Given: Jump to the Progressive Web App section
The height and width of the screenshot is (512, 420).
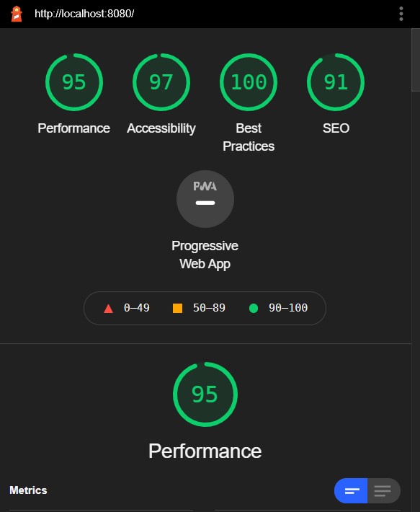Looking at the screenshot, I should [x=205, y=255].
